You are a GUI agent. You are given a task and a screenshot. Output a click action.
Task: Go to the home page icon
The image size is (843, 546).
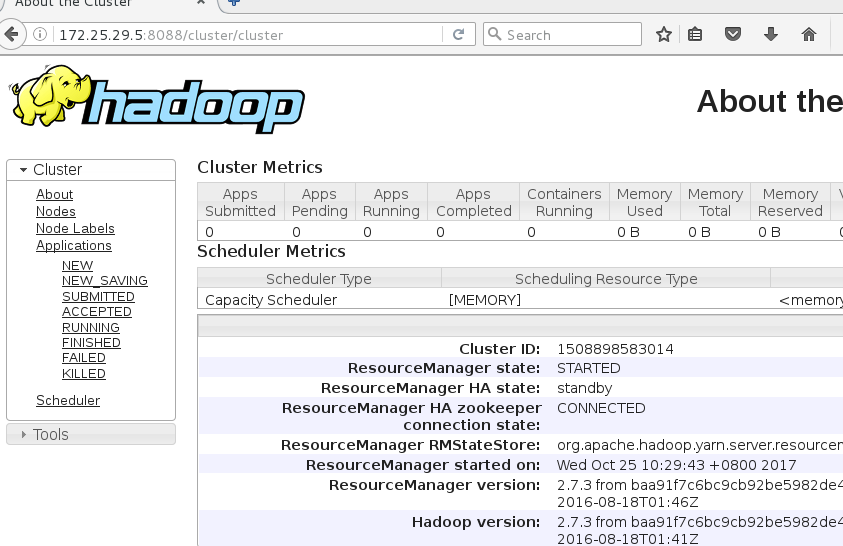click(809, 34)
